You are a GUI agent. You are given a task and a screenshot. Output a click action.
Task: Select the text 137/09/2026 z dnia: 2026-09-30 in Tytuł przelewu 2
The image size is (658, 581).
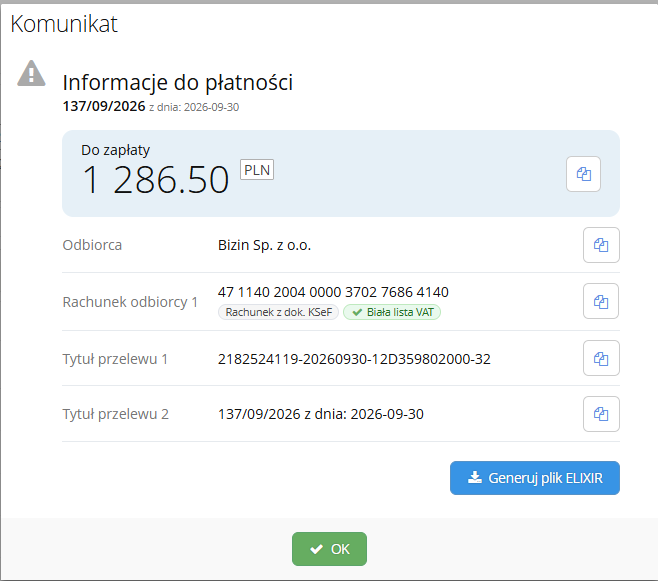click(321, 414)
